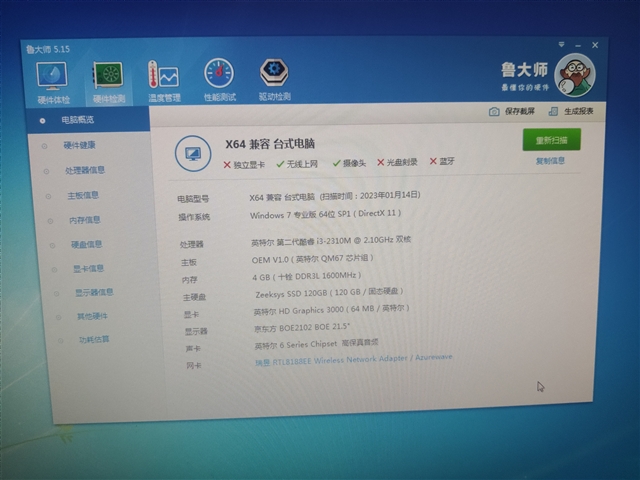Image resolution: width=640 pixels, height=480 pixels.
Task: Select 硬件检测 hardware detection icon
Action: click(108, 82)
